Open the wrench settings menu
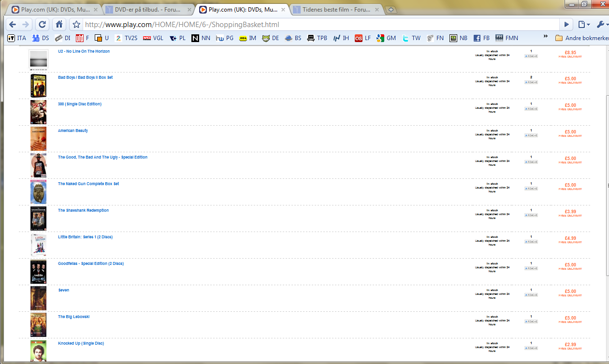The width and height of the screenshot is (609, 364). pos(602,25)
